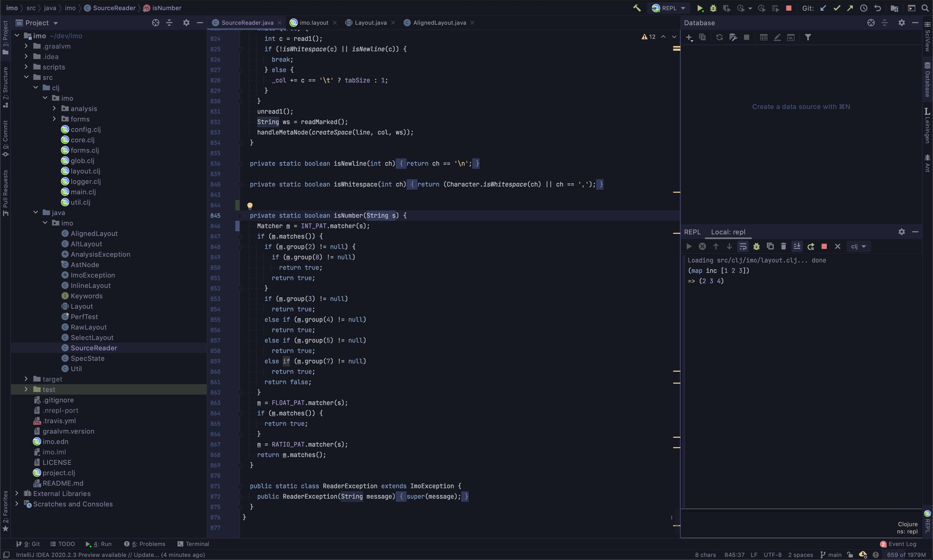Run the REPL configuration with green play

coord(700,8)
